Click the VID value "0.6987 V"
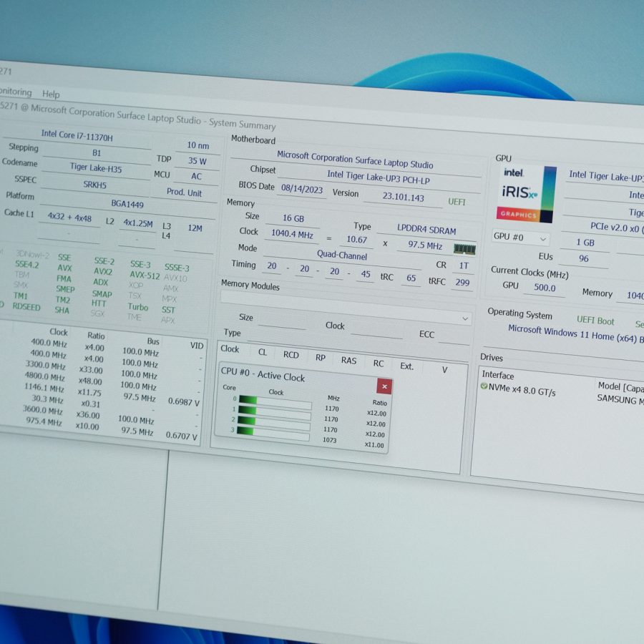This screenshot has height=644, width=644. pyautogui.click(x=184, y=401)
